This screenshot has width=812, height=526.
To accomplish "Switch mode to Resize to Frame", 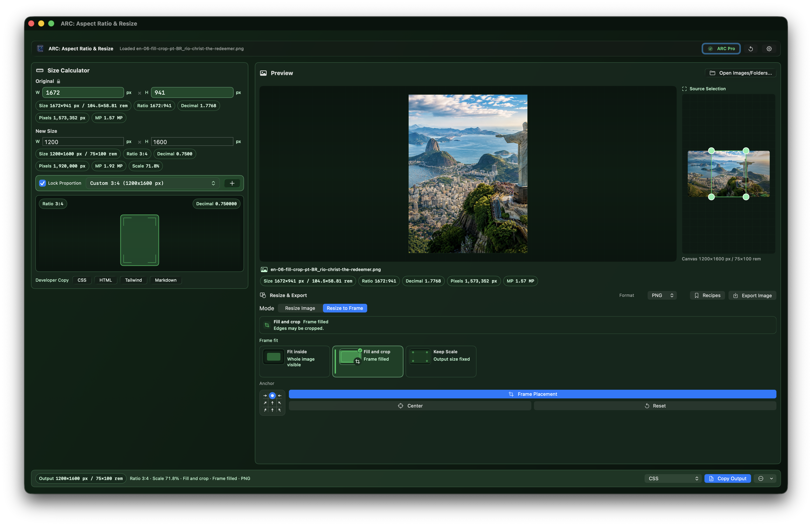I will (x=345, y=308).
